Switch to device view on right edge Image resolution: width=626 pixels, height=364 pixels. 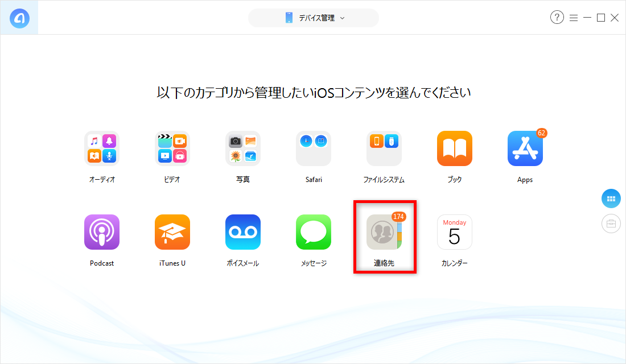(611, 224)
